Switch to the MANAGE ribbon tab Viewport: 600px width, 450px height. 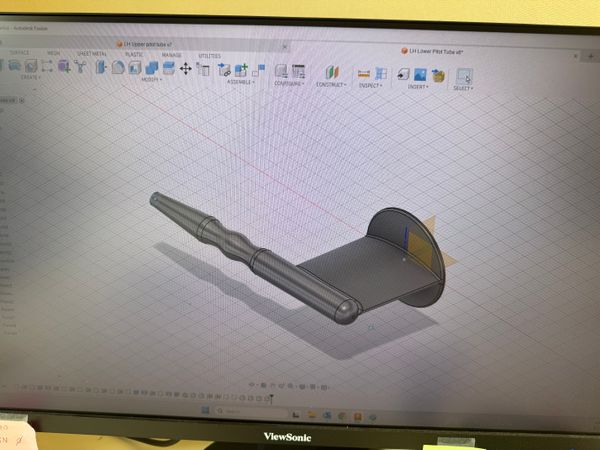pyautogui.click(x=171, y=55)
